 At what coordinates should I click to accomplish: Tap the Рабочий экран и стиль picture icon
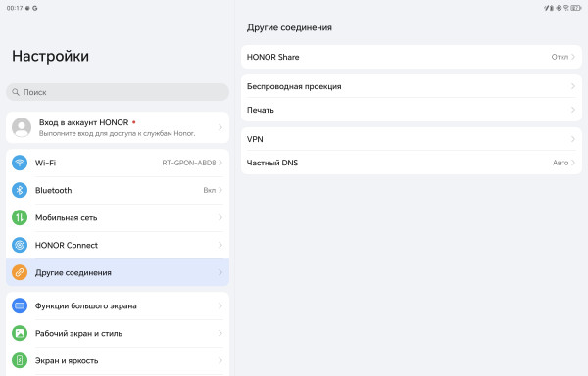pyautogui.click(x=20, y=333)
